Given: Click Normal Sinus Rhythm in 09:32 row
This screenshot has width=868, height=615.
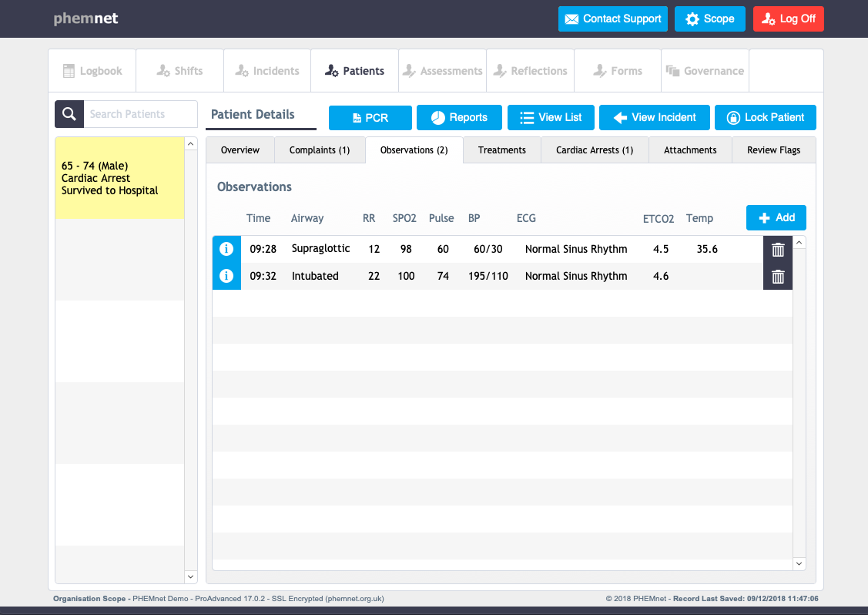Looking at the screenshot, I should [576, 276].
